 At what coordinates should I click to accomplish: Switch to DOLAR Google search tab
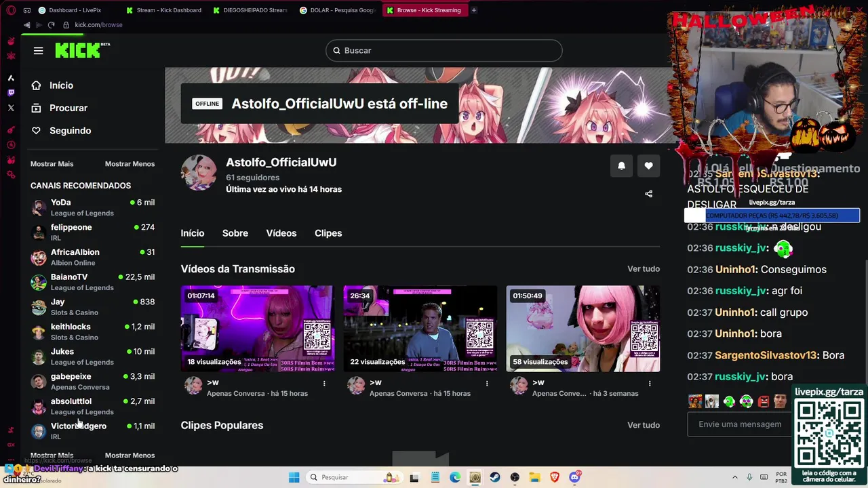point(337,10)
